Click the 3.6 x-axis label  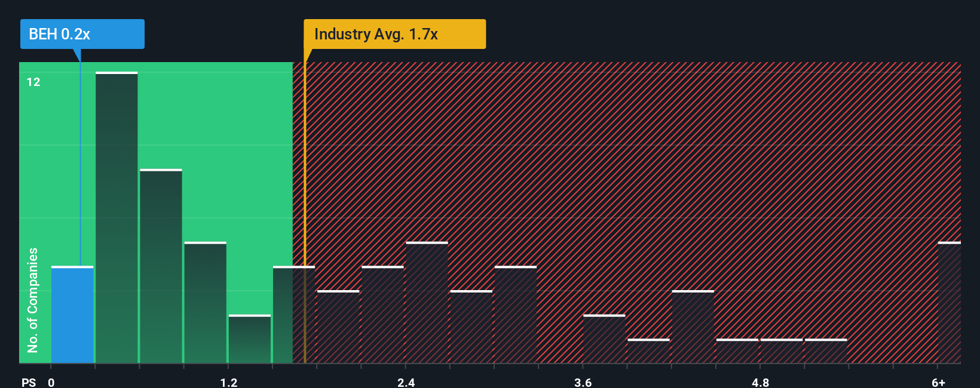click(x=583, y=382)
